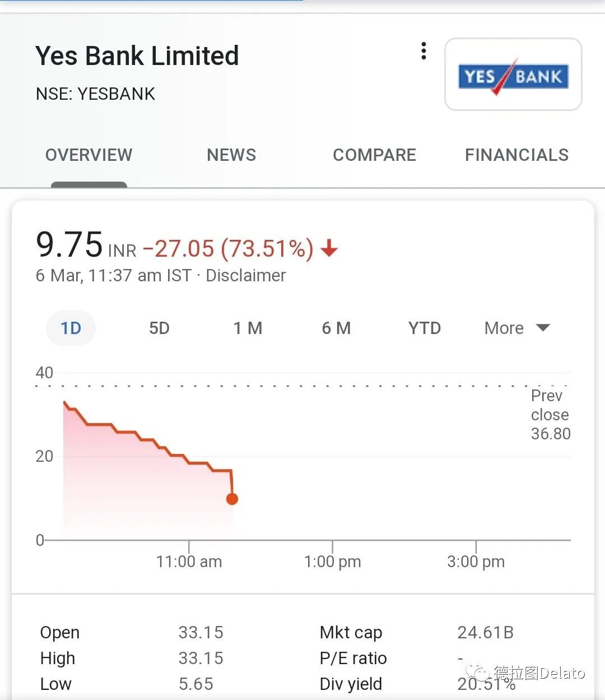
Task: Expand the More time range dropdown
Action: tap(517, 328)
